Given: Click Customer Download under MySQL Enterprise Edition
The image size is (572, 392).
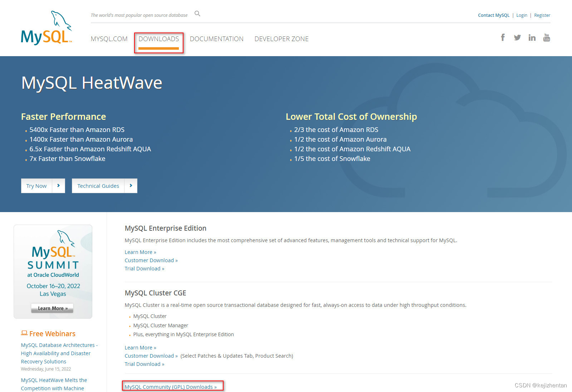Looking at the screenshot, I should tap(151, 260).
